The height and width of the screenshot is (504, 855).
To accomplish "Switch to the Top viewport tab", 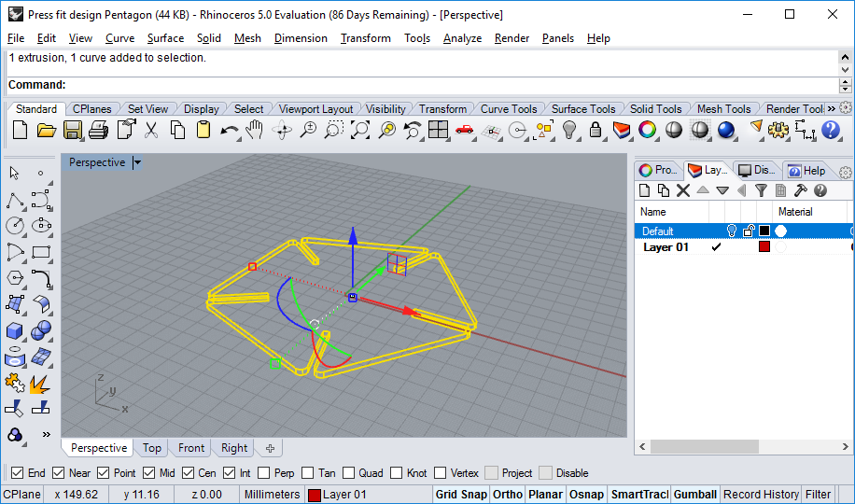I will pyautogui.click(x=151, y=448).
